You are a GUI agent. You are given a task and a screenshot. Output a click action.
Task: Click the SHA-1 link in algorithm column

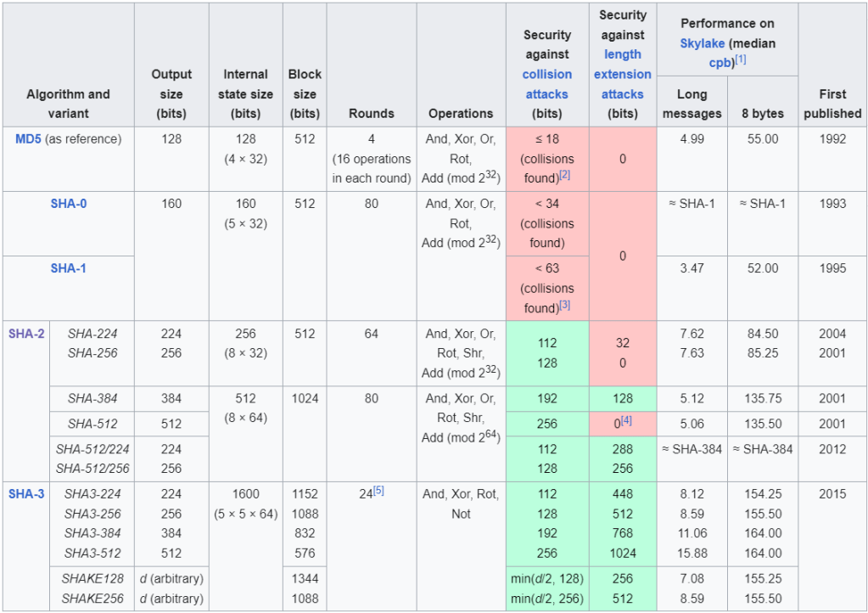click(x=68, y=268)
